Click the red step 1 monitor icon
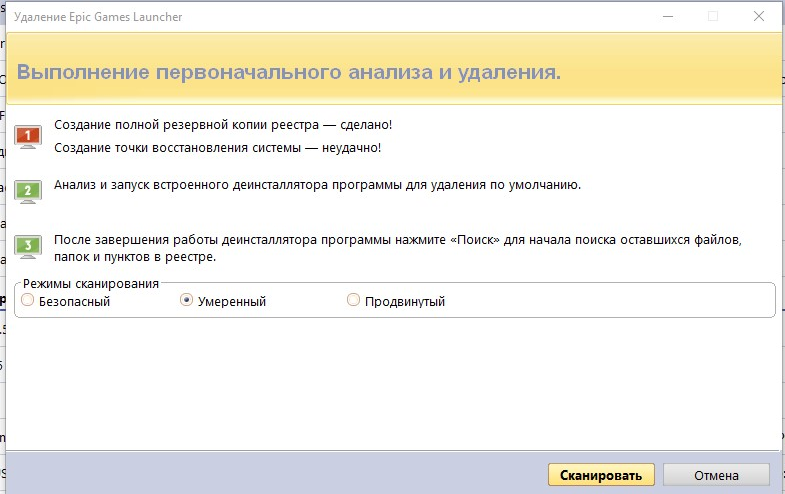Screen dimensions: 785x494 tap(28, 137)
